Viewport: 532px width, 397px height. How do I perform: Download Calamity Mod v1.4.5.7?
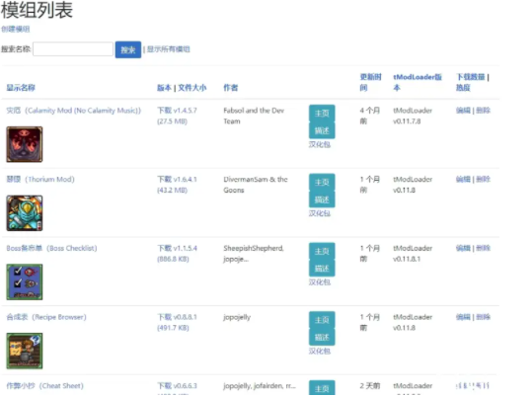coord(177,116)
